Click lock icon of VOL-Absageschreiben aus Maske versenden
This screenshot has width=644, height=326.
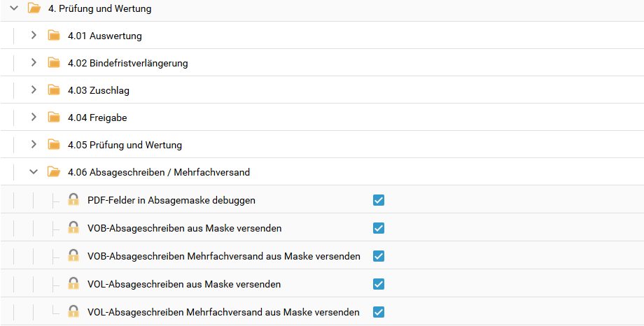(x=73, y=284)
